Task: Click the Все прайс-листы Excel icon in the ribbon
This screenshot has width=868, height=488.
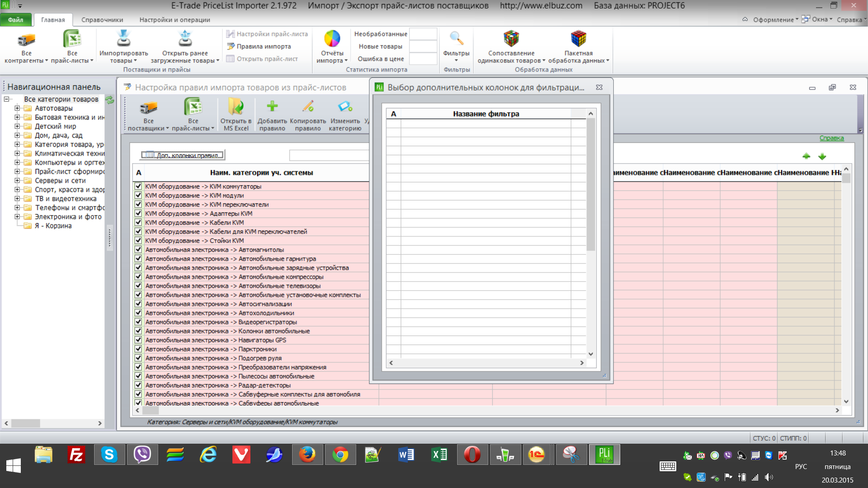Action: (x=72, y=39)
